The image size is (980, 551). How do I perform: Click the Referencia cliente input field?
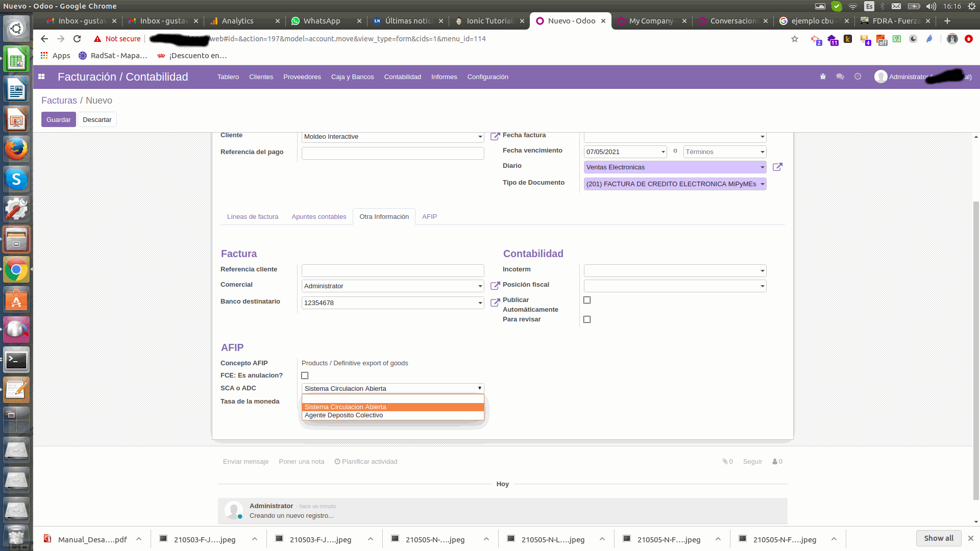(x=393, y=270)
